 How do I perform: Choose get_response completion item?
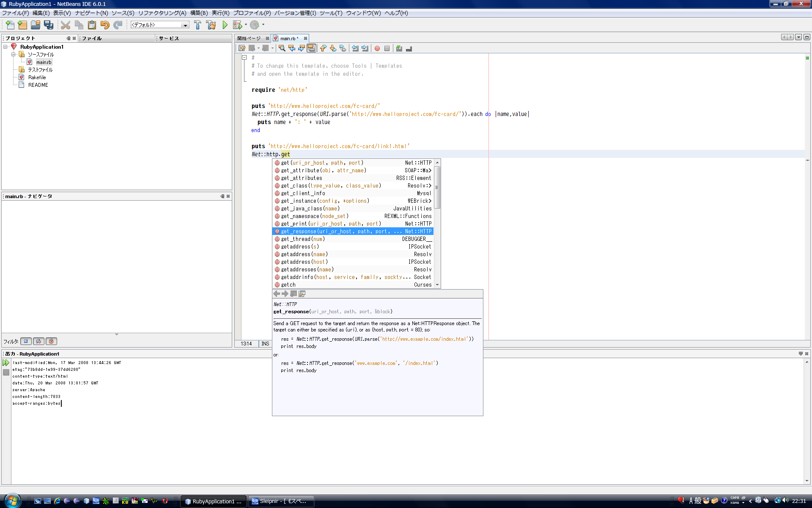click(x=353, y=231)
